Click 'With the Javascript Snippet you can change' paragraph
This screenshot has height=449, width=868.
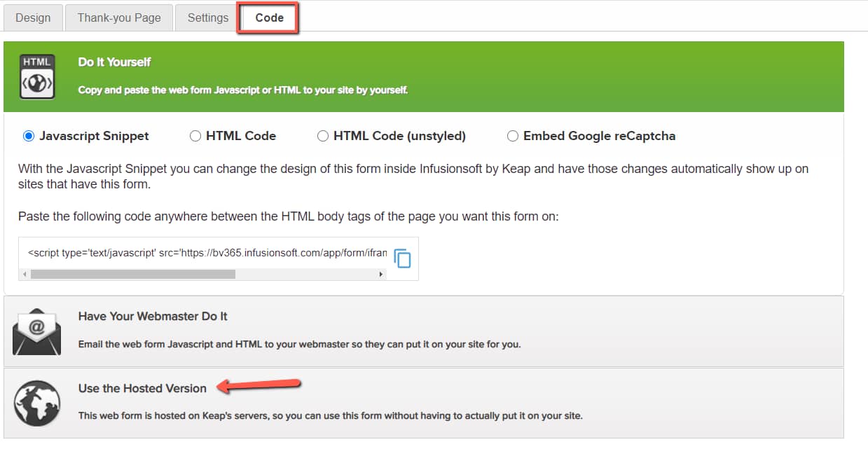(x=413, y=177)
